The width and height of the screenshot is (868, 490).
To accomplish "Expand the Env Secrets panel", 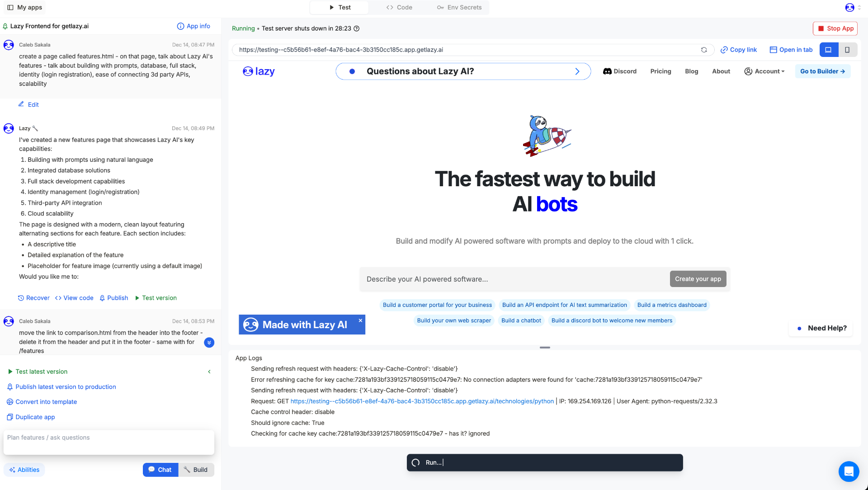I will 464,7.
